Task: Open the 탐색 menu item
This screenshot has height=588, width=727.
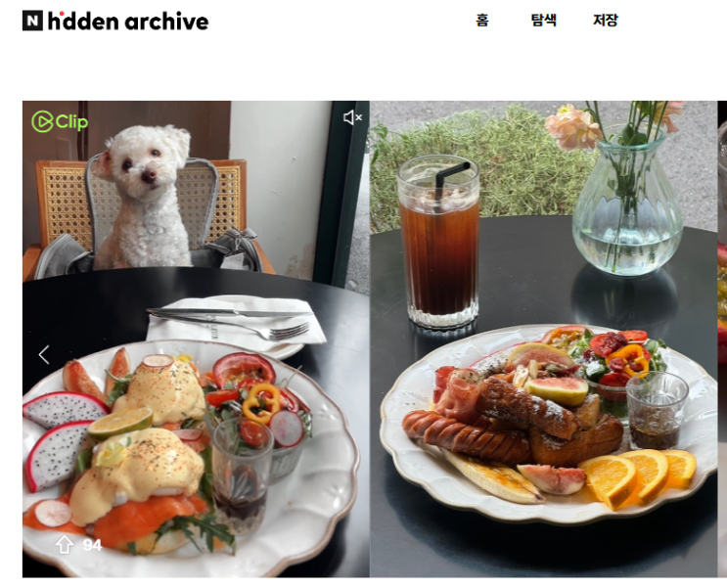Action: tap(543, 20)
